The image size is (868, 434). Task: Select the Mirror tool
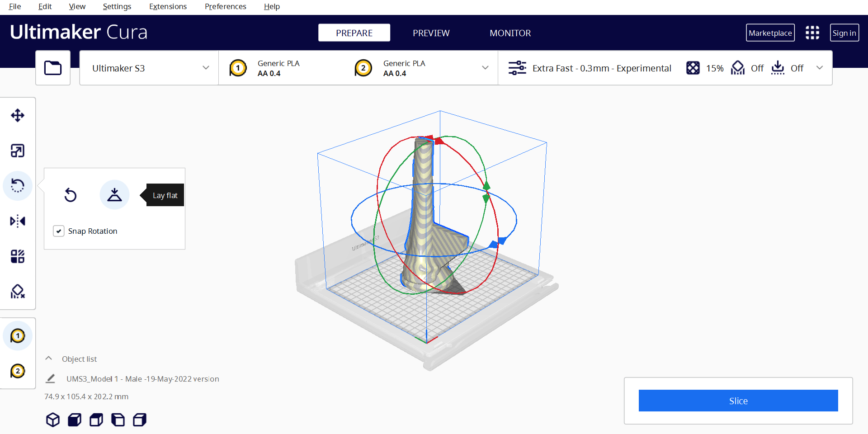(x=18, y=221)
